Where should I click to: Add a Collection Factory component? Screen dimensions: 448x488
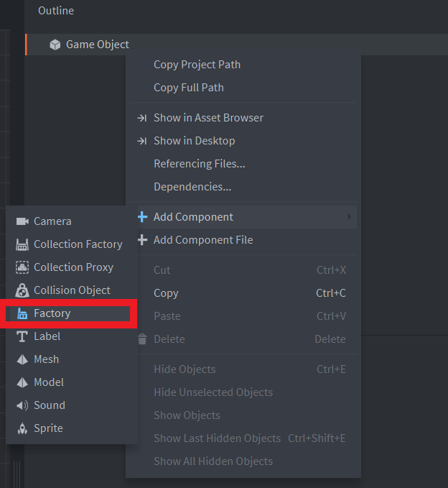72,244
